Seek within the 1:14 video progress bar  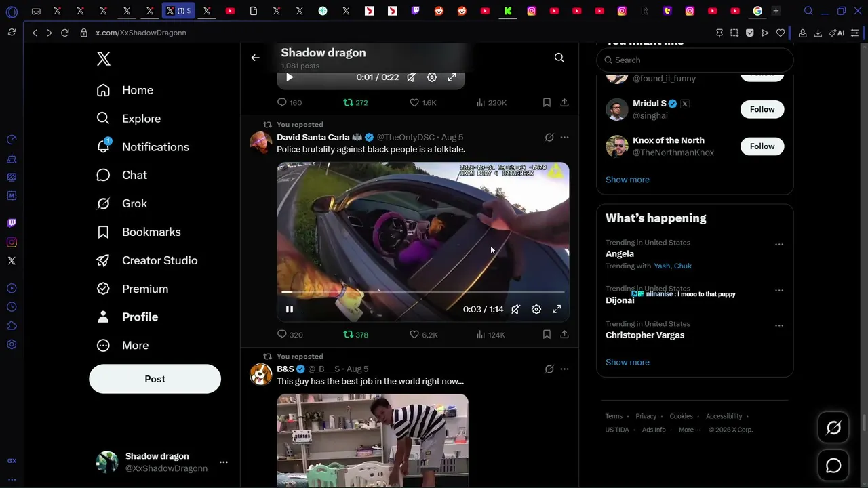[x=423, y=292]
